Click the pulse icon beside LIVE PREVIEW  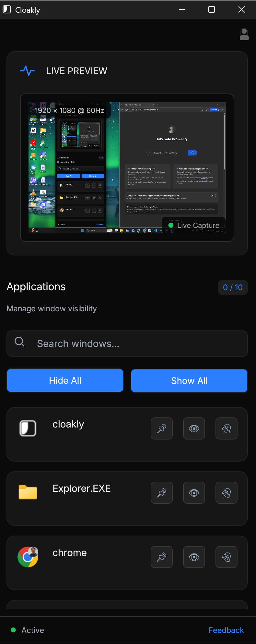pos(27,71)
